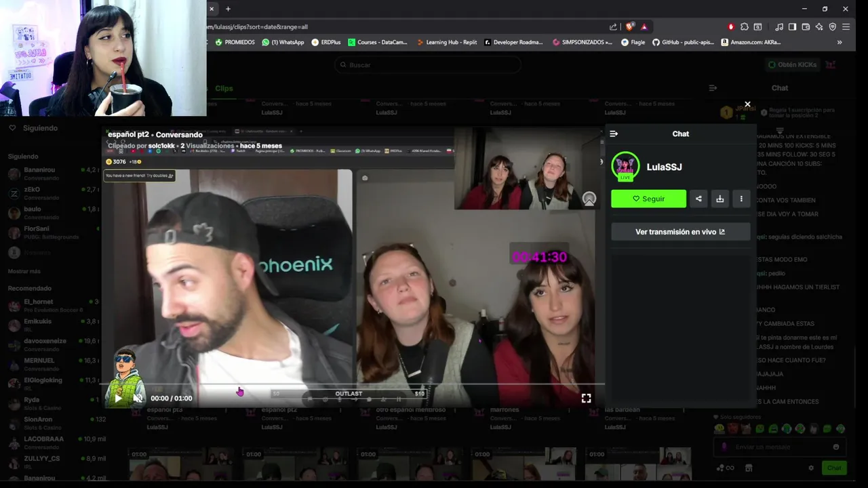Open the Amazon.com bookmark
Viewport: 868px width, 488px height.
[x=751, y=42]
